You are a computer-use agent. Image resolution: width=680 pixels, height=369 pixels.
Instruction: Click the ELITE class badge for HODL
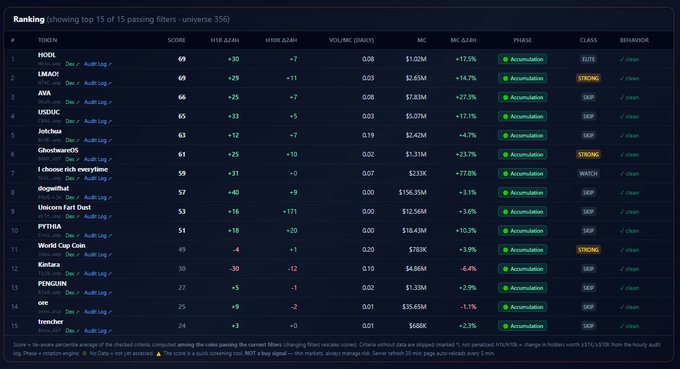(x=588, y=59)
